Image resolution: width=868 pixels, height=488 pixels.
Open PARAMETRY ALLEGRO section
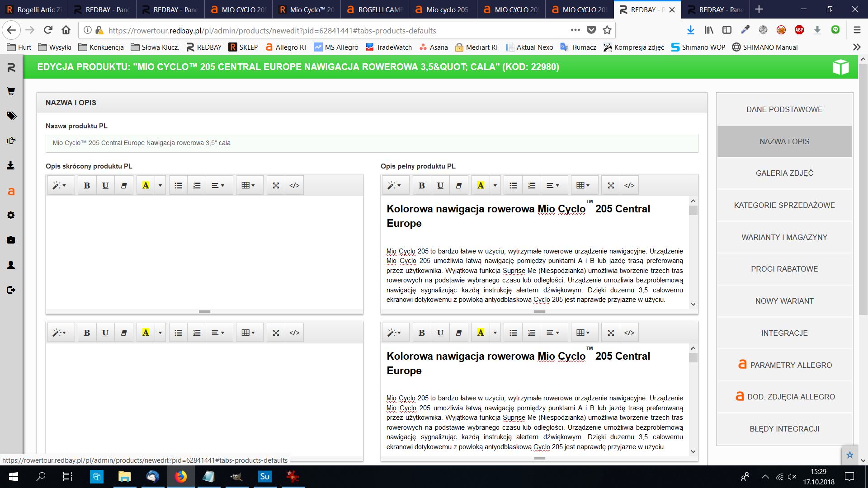[784, 365]
